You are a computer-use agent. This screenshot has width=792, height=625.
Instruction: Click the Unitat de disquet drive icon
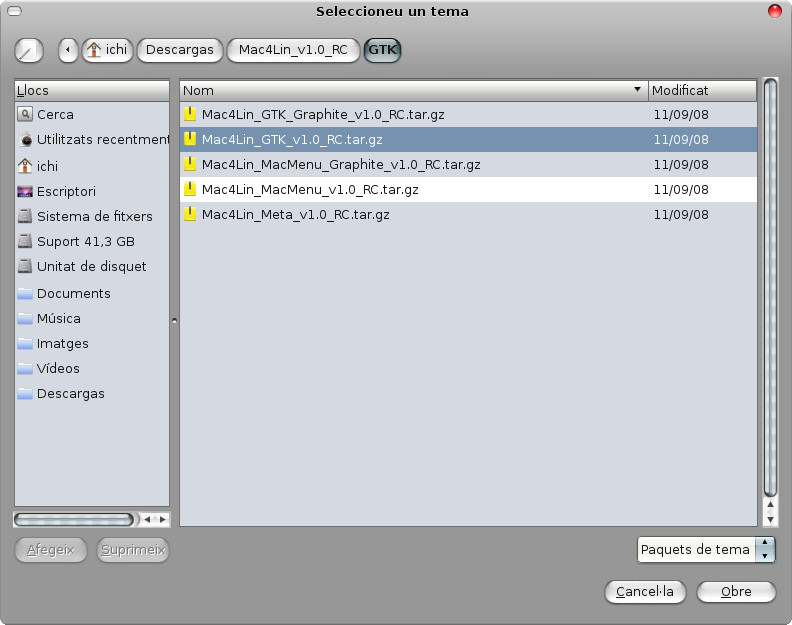point(25,266)
